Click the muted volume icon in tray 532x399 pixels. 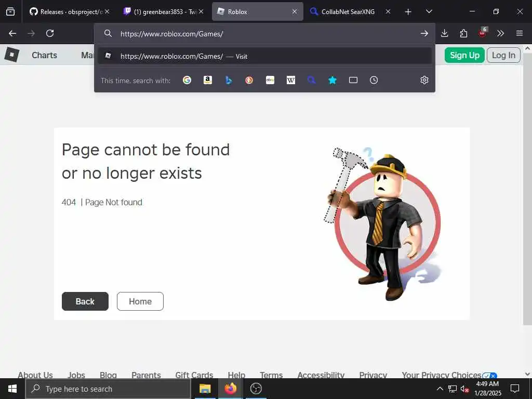pos(464,389)
